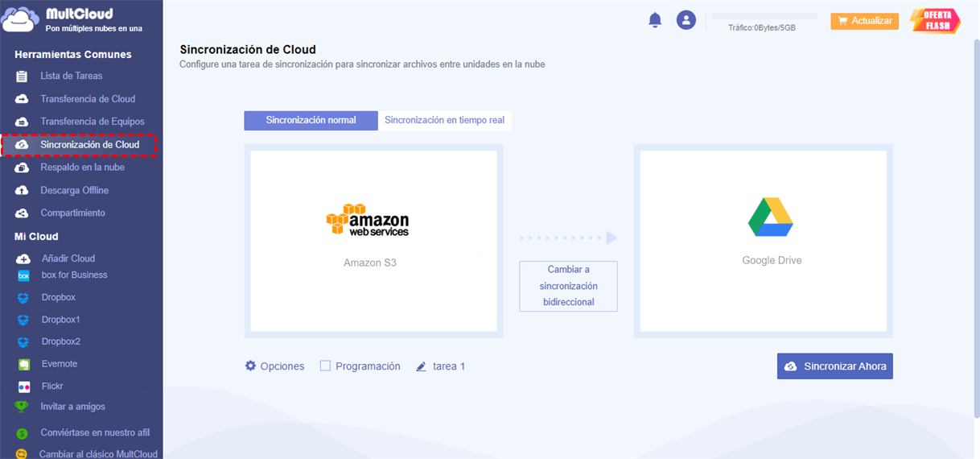Click the Flickr dots icon
The image size is (980, 459).
click(24, 387)
